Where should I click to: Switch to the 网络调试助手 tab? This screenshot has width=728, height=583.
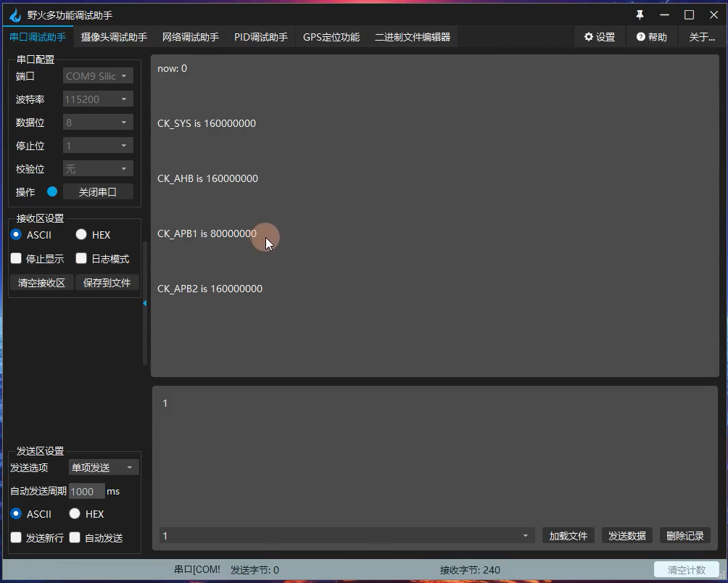pos(190,37)
